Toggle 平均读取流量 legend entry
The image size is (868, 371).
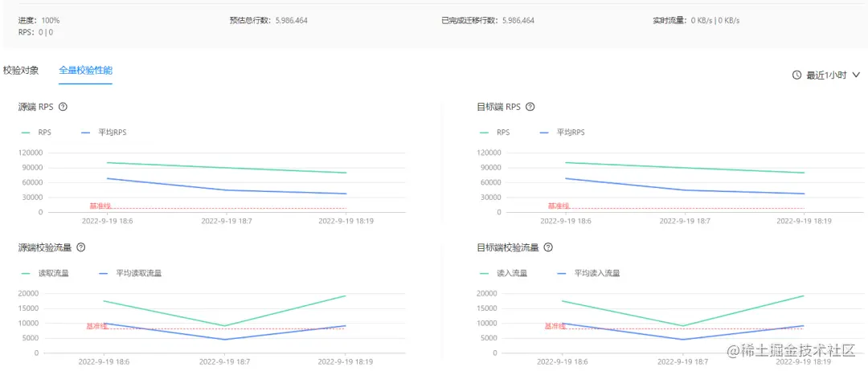pos(130,273)
